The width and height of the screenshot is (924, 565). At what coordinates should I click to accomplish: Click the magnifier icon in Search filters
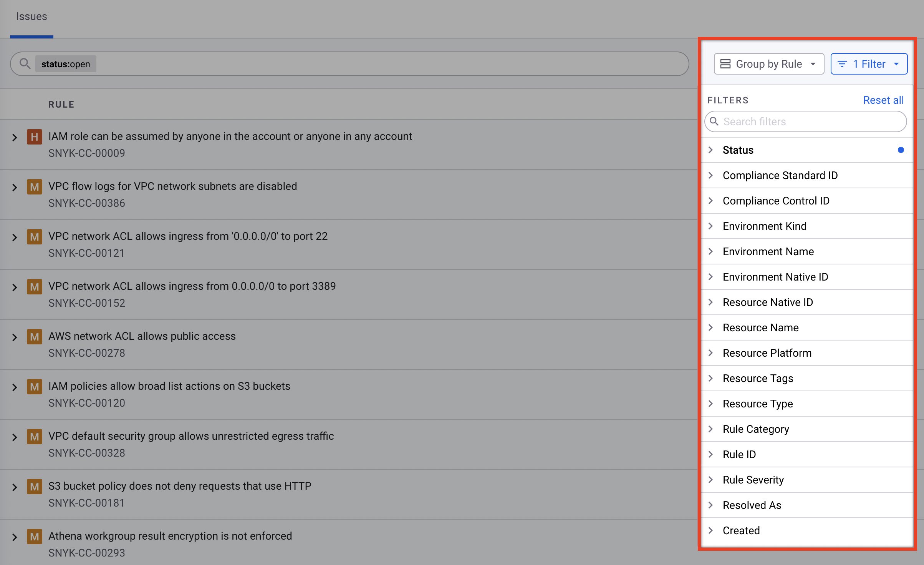[714, 121]
